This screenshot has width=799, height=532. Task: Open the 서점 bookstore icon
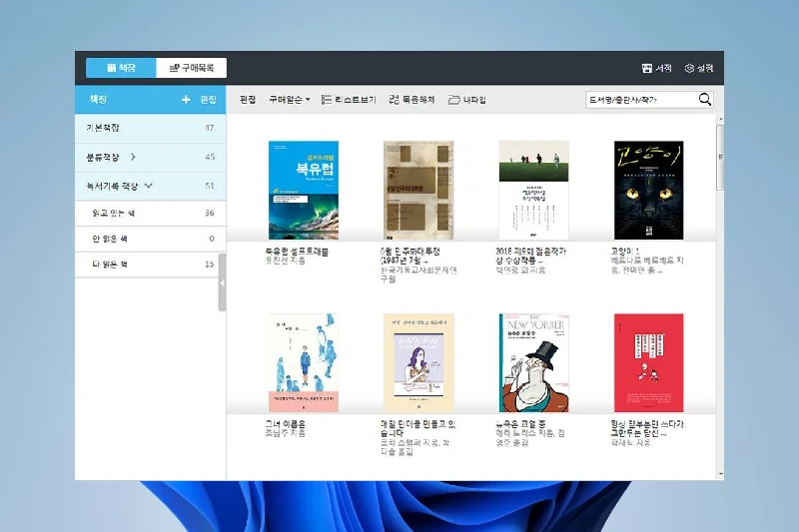656,68
